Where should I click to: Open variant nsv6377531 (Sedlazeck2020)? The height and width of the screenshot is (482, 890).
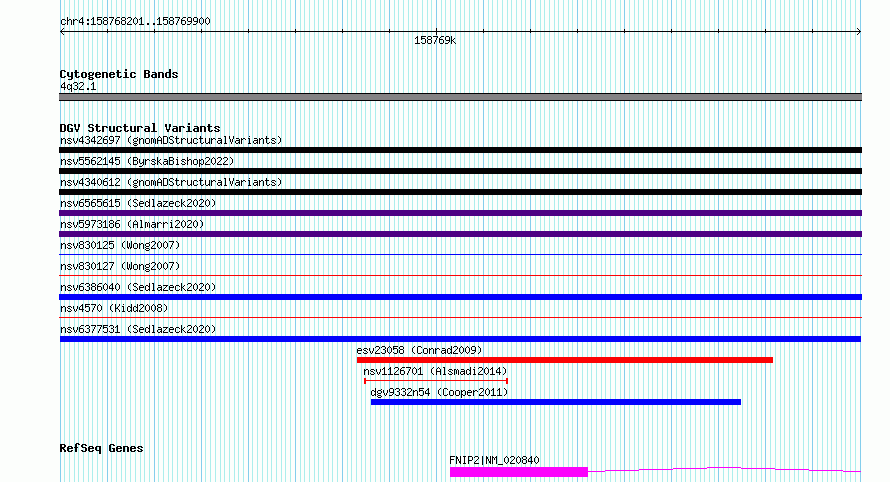point(138,329)
